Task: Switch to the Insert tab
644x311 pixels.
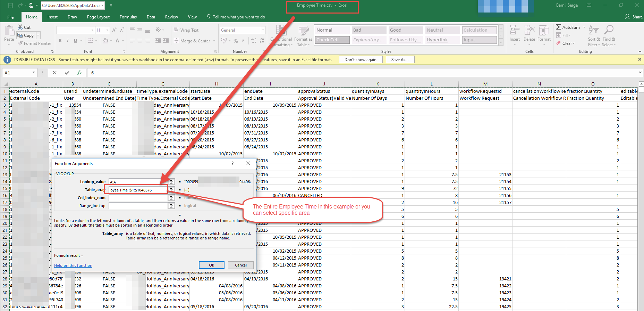Action: coord(52,17)
